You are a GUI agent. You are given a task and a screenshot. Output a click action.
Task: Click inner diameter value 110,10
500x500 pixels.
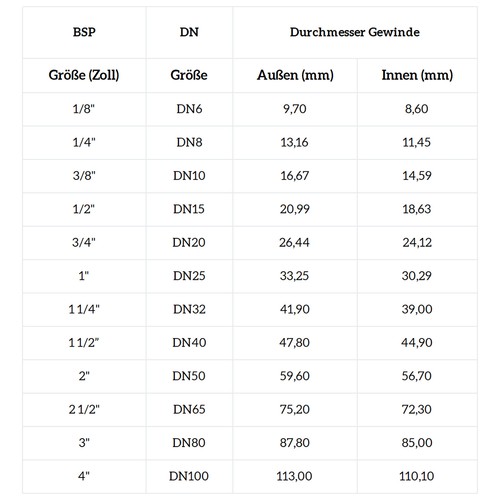pos(417,476)
